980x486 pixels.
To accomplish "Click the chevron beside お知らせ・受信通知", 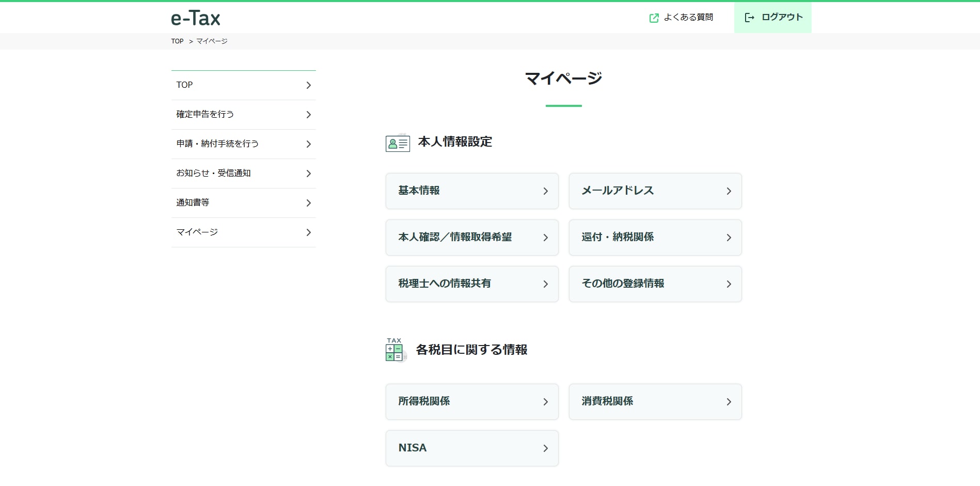I will [308, 174].
